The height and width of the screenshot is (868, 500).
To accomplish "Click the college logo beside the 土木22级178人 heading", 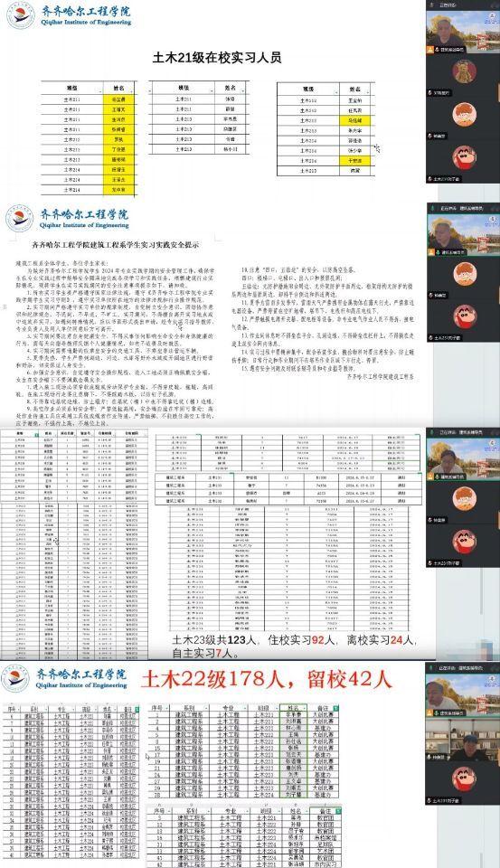I will coord(15,679).
